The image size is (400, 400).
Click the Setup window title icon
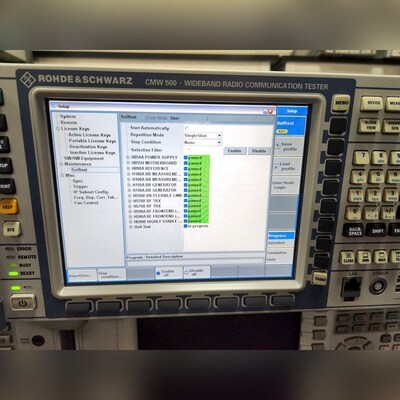(x=54, y=106)
